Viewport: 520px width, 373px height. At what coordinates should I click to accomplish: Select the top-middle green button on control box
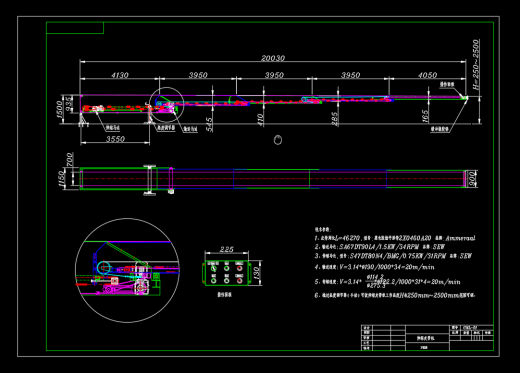[227, 268]
